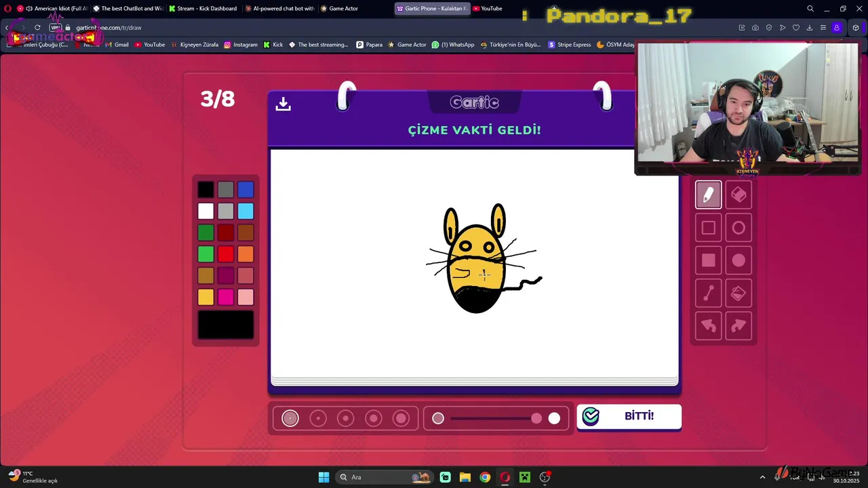Viewport: 868px width, 488px height.
Task: Select the eraser tool
Action: point(738,195)
